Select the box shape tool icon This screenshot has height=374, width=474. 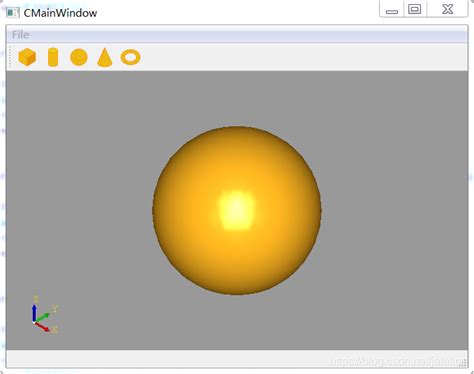(27, 57)
